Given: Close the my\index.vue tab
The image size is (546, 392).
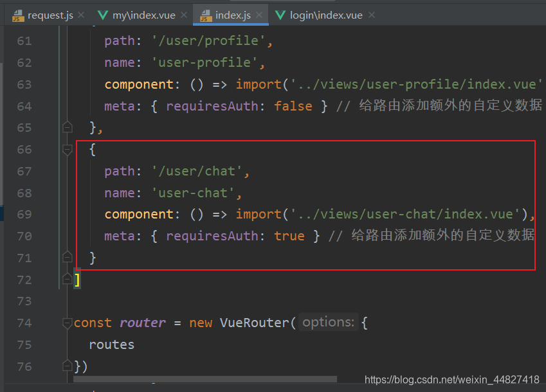Looking at the screenshot, I should click(x=184, y=15).
